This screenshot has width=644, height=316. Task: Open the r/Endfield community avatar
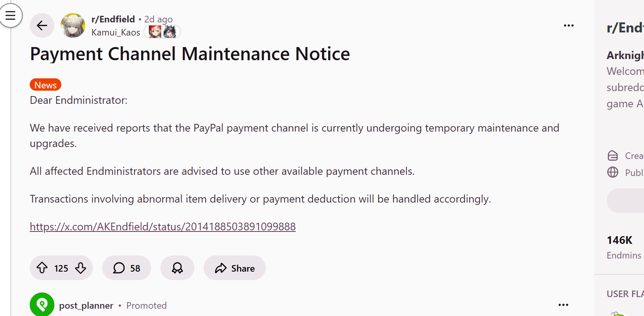(73, 25)
